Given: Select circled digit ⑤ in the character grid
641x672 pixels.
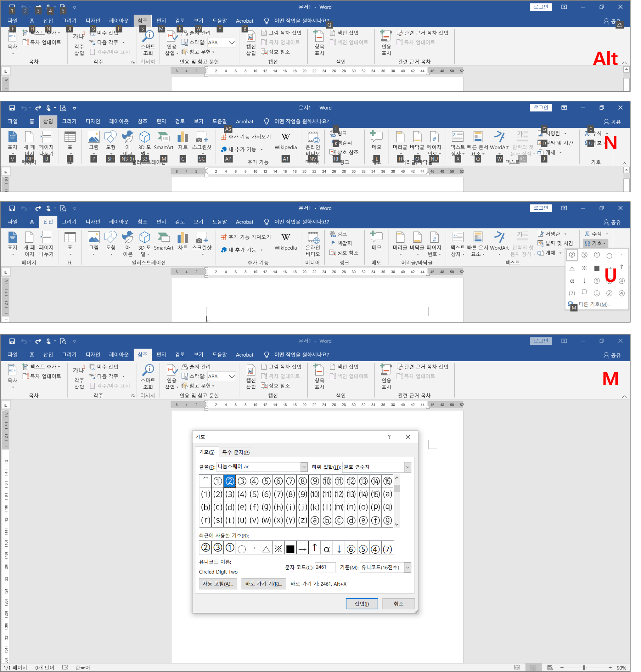Looking at the screenshot, I should click(x=266, y=481).
